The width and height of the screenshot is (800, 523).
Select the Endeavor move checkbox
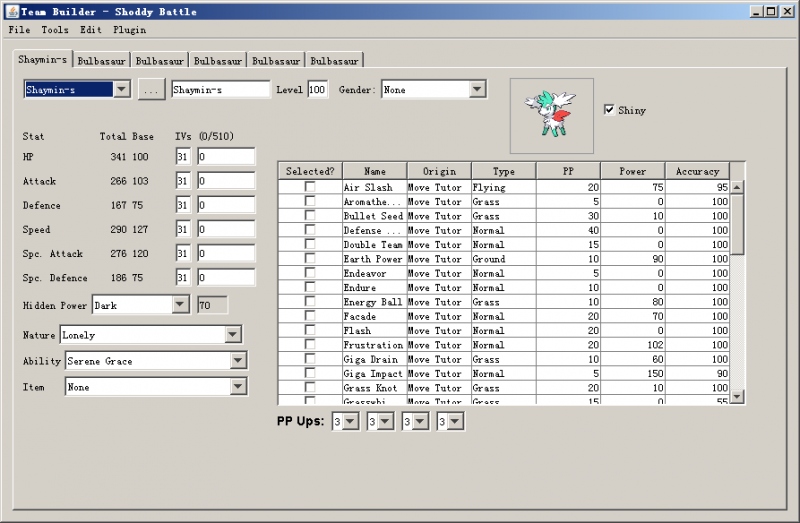310,272
